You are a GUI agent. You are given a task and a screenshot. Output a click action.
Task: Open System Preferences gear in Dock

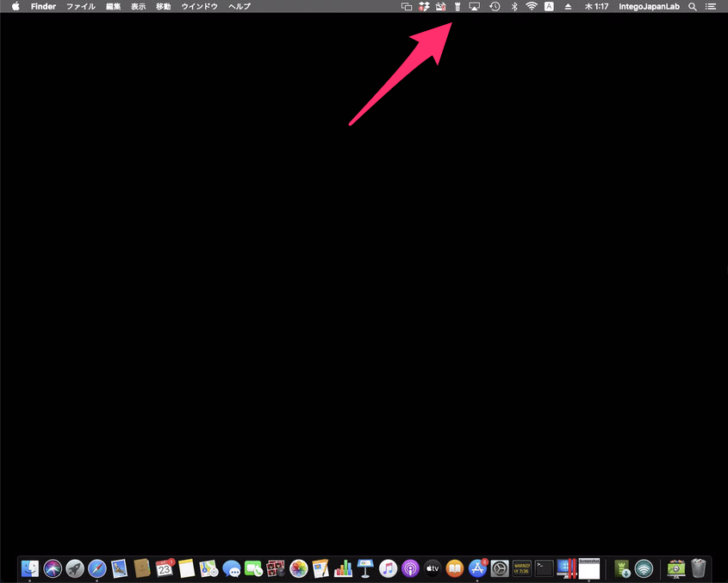tap(500, 568)
